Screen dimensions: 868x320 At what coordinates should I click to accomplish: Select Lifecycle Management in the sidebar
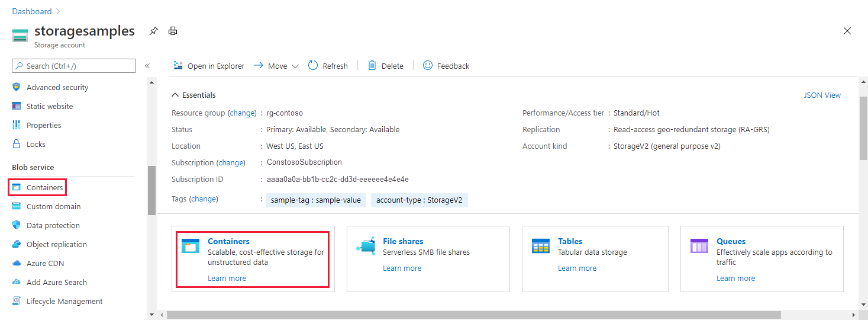(64, 301)
